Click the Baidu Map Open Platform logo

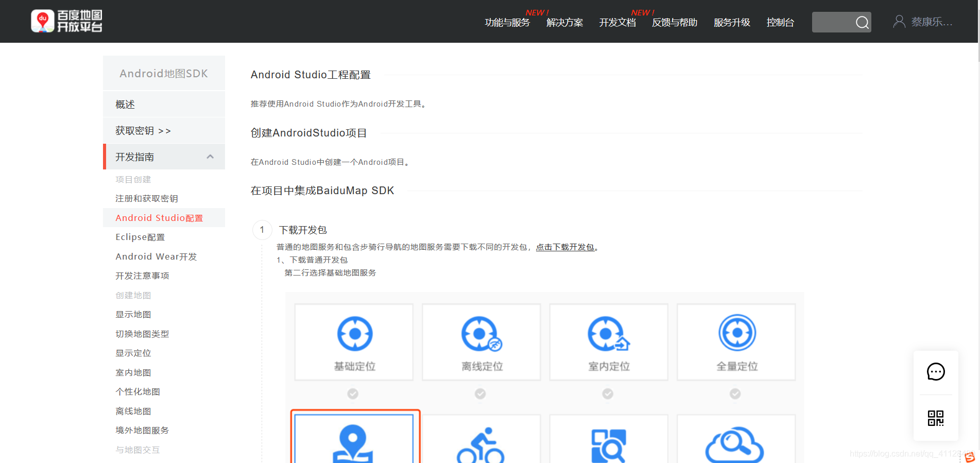point(66,21)
